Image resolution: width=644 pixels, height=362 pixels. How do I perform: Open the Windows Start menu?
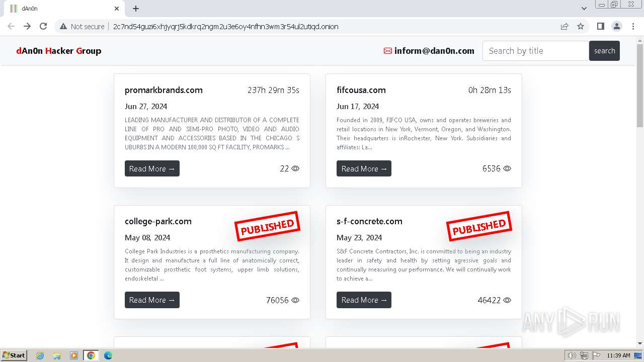point(14,355)
